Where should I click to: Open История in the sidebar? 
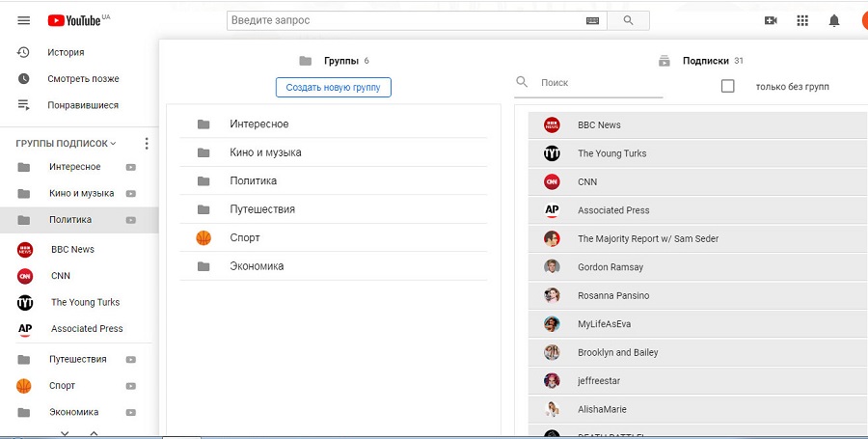pyautogui.click(x=66, y=53)
